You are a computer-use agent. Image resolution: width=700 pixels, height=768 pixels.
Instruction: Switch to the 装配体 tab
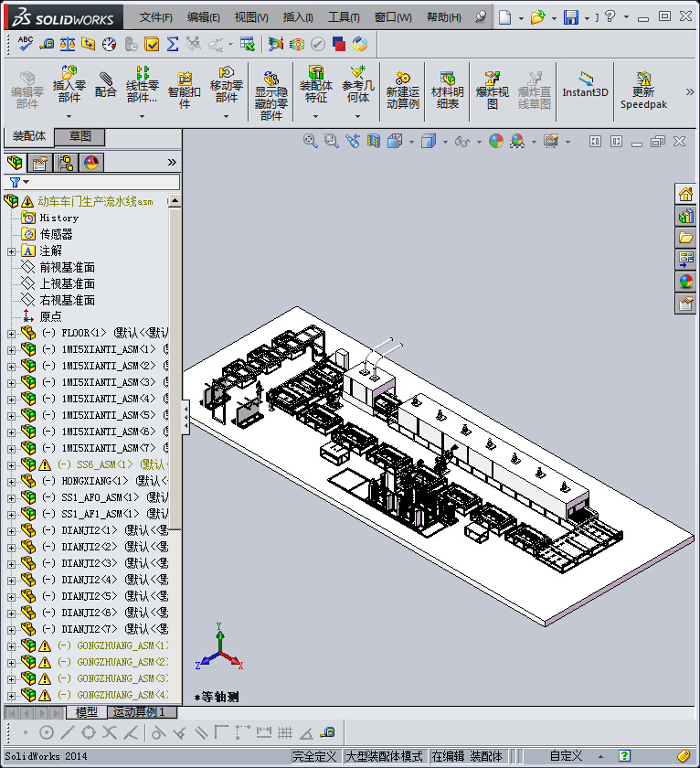29,136
